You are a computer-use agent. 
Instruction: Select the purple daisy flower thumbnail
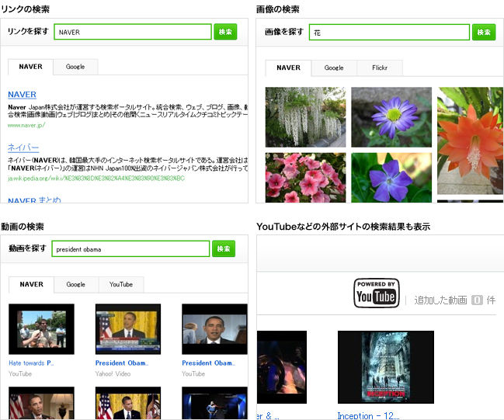[391, 117]
